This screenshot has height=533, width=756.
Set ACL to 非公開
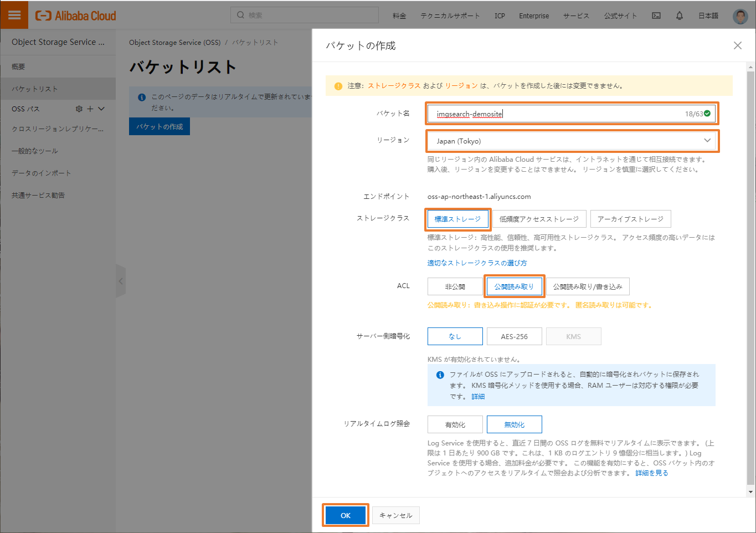pos(455,287)
